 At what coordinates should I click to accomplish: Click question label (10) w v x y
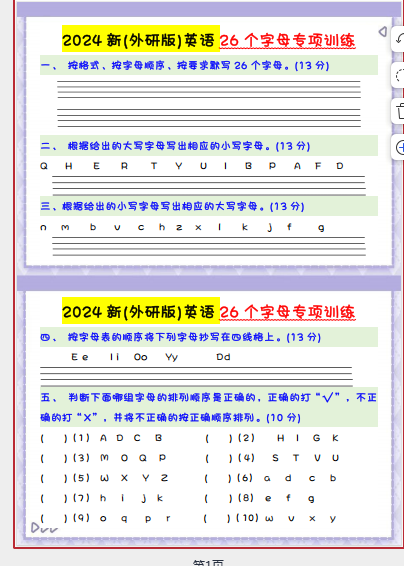[x=247, y=518]
